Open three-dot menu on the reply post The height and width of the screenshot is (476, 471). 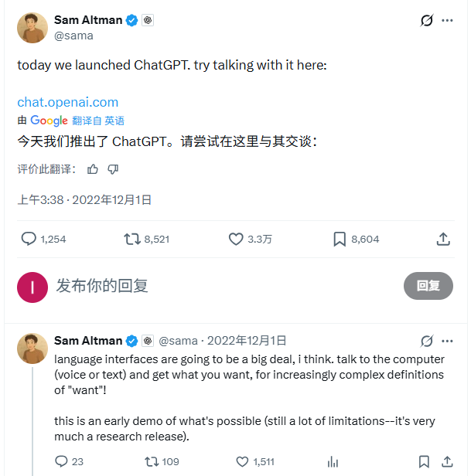pos(447,341)
